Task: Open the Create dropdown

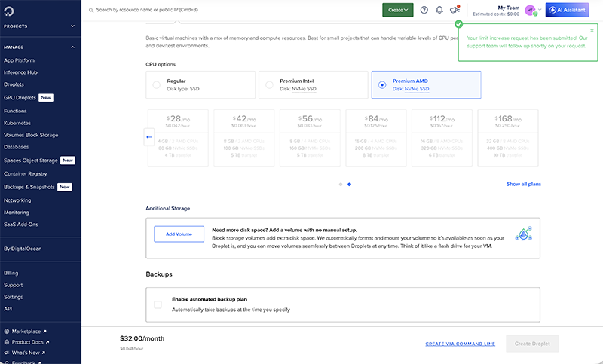Action: [397, 10]
